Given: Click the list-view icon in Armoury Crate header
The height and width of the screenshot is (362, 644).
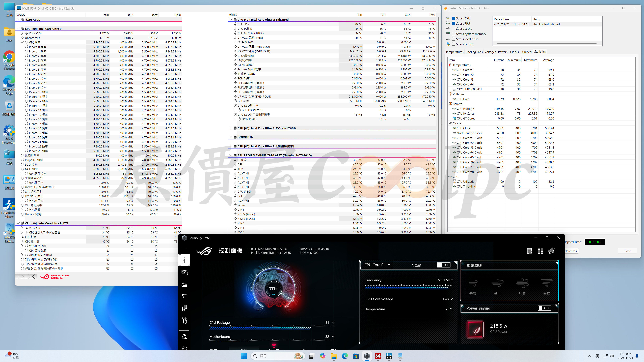Looking at the screenshot, I should point(529,251).
